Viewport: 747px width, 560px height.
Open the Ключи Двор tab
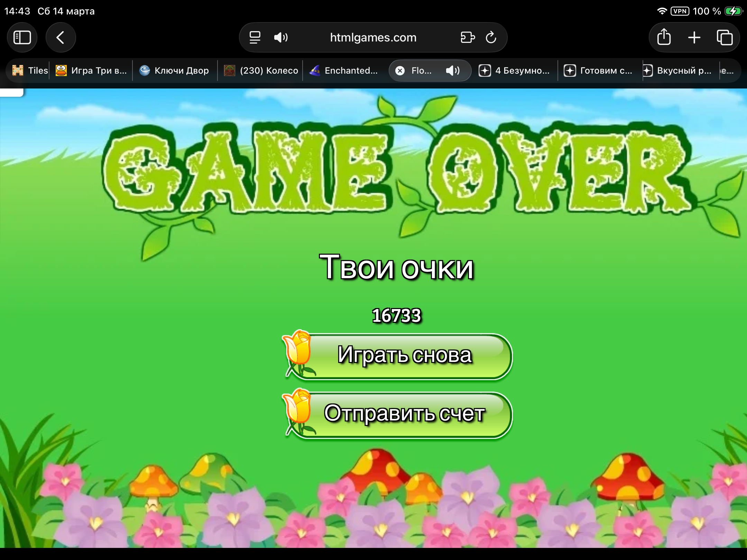click(175, 71)
